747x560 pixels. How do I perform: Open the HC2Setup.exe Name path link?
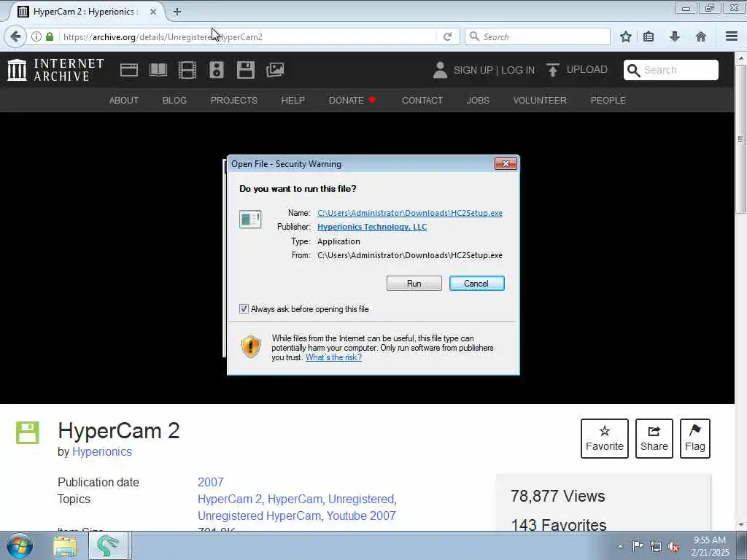410,213
